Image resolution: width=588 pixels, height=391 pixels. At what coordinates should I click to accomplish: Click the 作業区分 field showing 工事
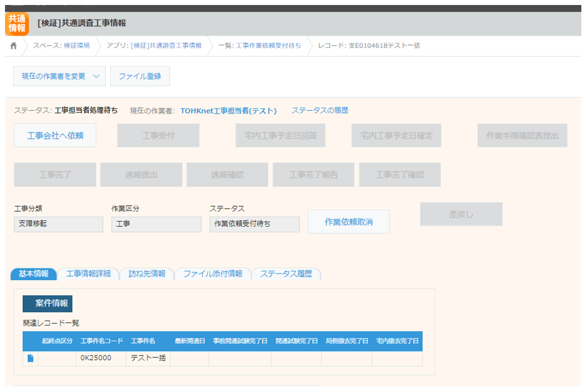coord(156,224)
